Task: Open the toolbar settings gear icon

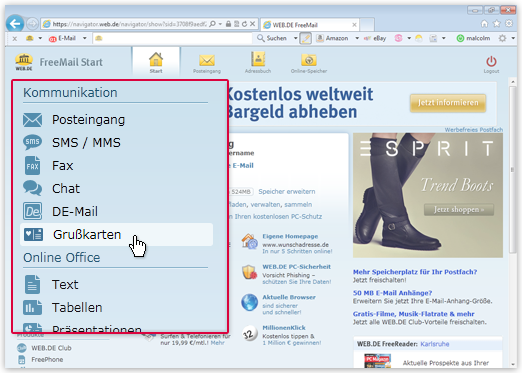Action: coord(502,38)
